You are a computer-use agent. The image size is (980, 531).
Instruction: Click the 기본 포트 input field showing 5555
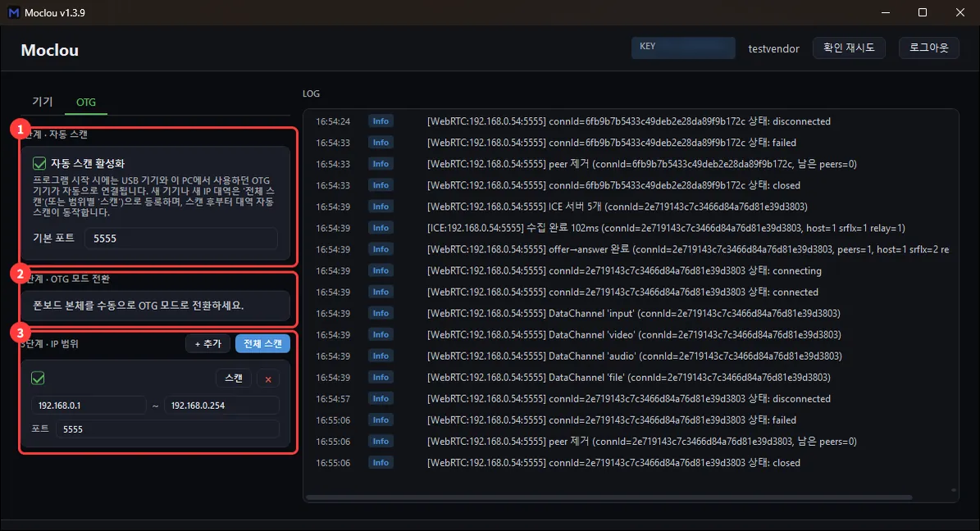coord(181,238)
